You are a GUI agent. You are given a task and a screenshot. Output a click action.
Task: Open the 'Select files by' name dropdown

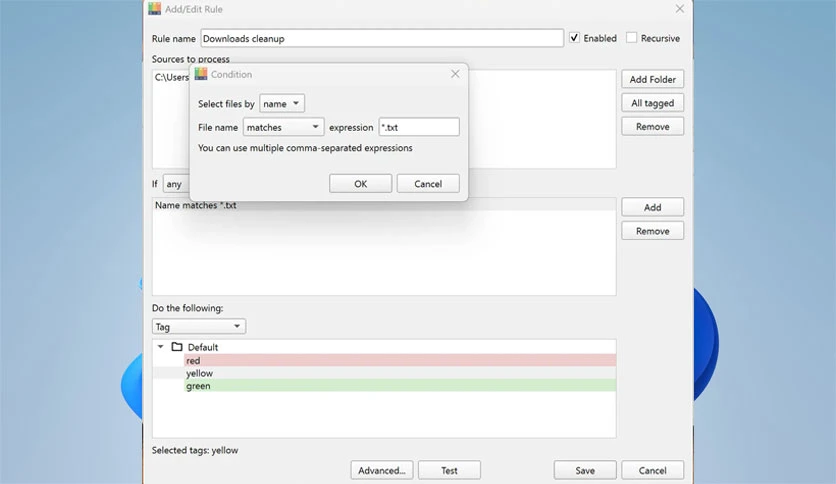click(x=282, y=103)
